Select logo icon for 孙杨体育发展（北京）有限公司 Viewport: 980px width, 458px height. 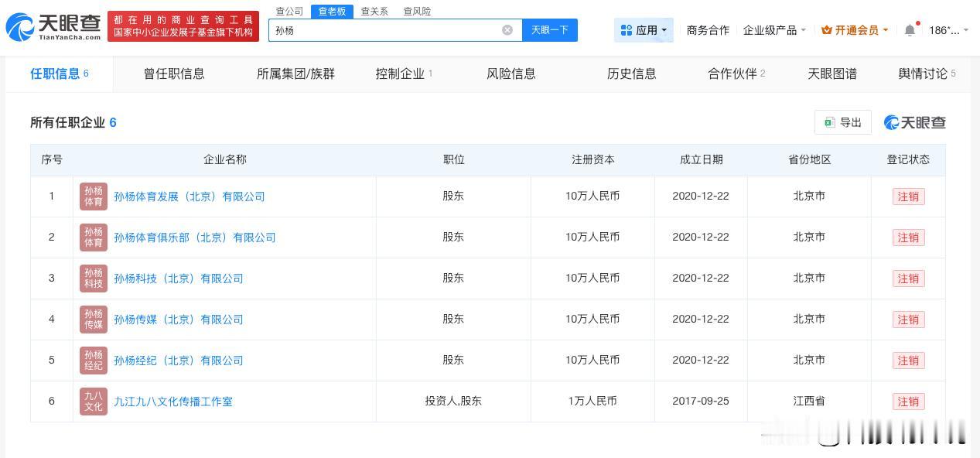click(94, 197)
